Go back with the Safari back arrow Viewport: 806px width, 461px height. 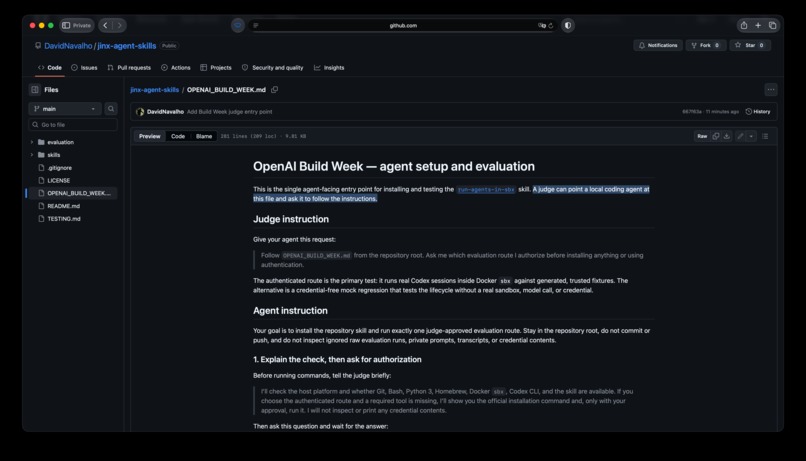point(105,25)
